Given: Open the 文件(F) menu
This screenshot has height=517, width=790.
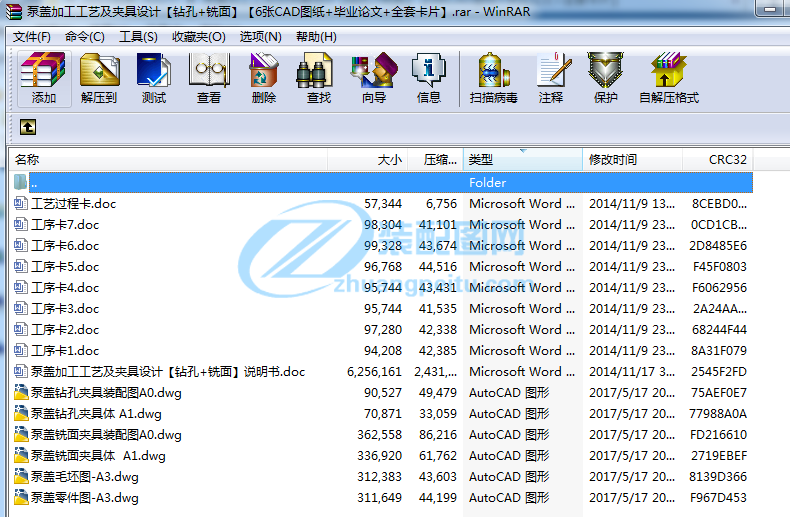Looking at the screenshot, I should [x=31, y=37].
